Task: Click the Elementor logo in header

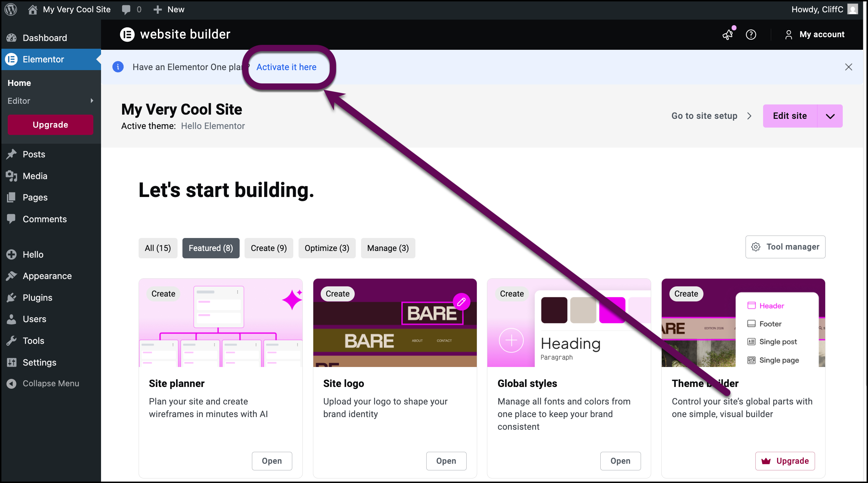Action: [x=127, y=34]
